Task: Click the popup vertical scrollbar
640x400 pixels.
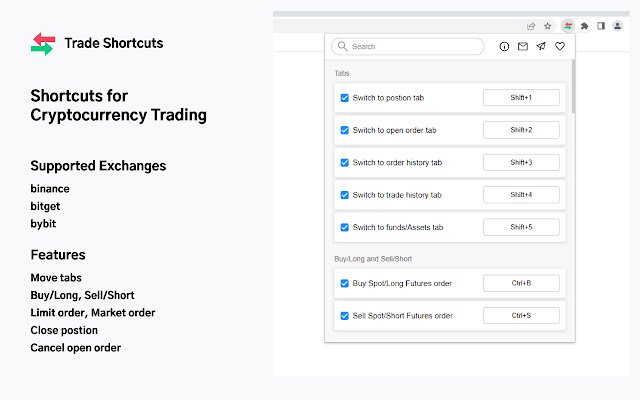Action: pyautogui.click(x=573, y=87)
